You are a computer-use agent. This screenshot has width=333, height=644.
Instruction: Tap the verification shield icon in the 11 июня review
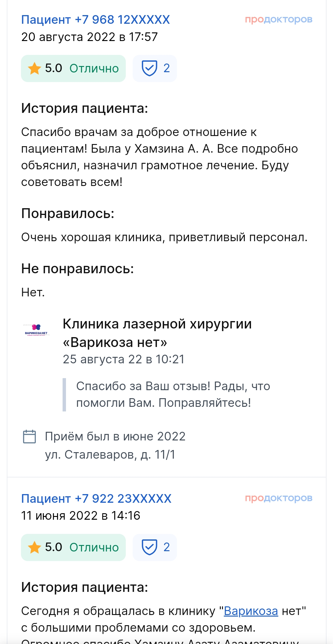[150, 547]
